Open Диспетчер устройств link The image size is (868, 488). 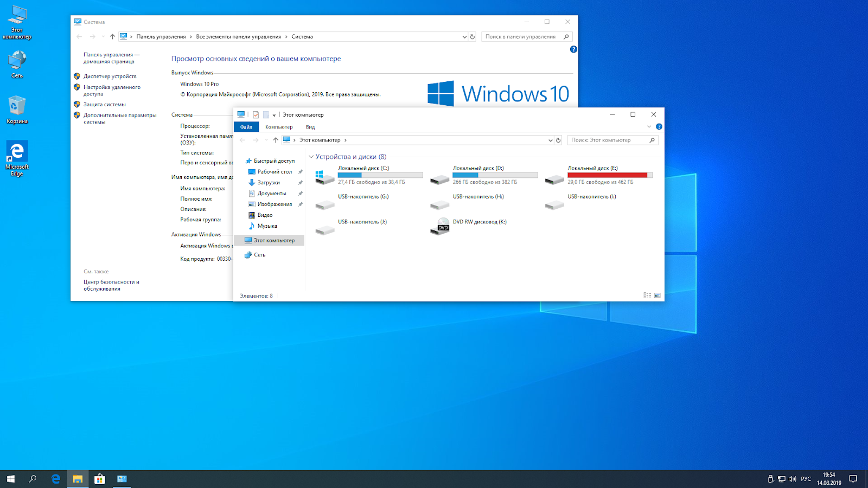[x=110, y=76]
